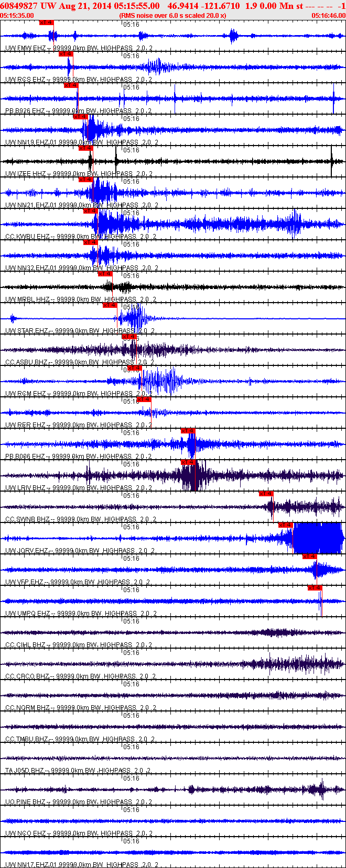
Task: Select the TA J05D BHZ station label
Action: (25, 771)
